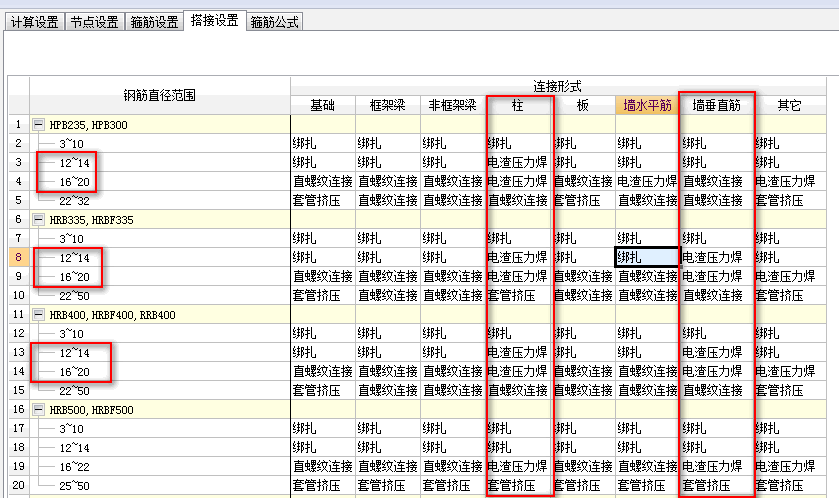Select 直螺纹连接 in row 15 柱 column
Viewport: 839px width, 498px height.
coord(518,390)
